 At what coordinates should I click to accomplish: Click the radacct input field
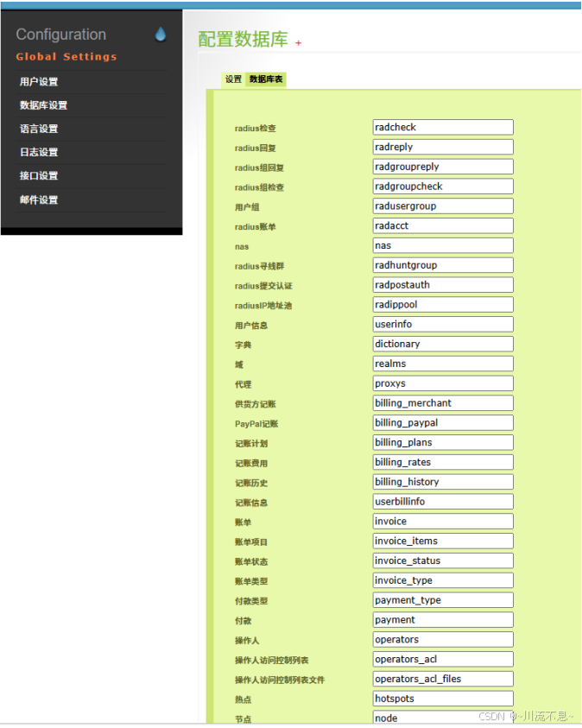click(x=443, y=225)
